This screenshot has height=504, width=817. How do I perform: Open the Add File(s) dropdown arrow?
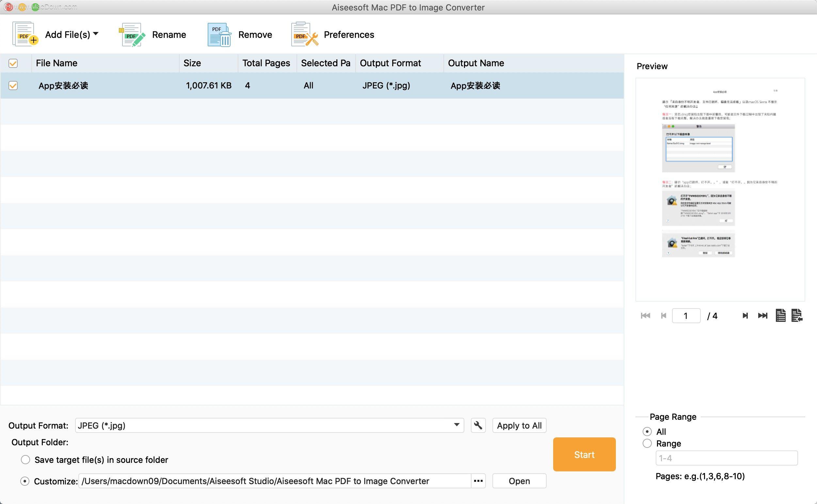point(96,34)
